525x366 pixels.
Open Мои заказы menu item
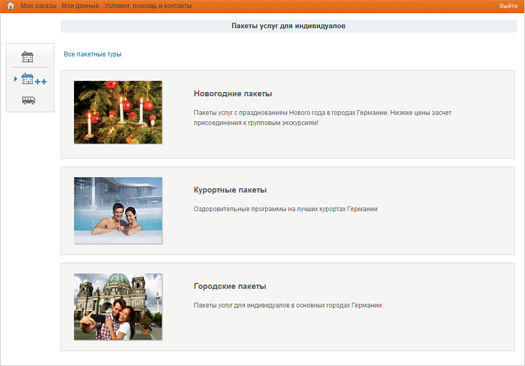coord(39,6)
